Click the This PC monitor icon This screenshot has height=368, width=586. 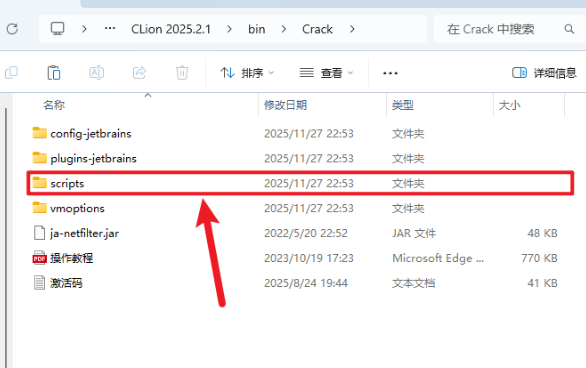coord(58,29)
